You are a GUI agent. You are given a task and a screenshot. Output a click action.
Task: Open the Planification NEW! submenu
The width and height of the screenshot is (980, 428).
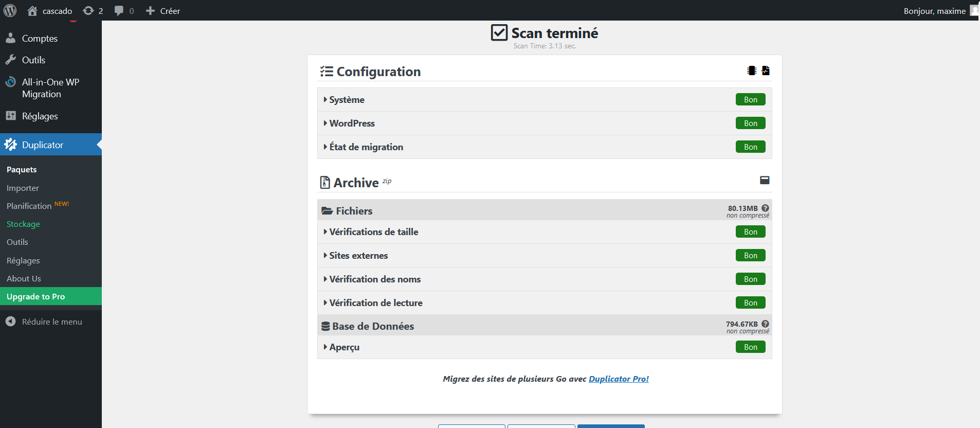38,206
